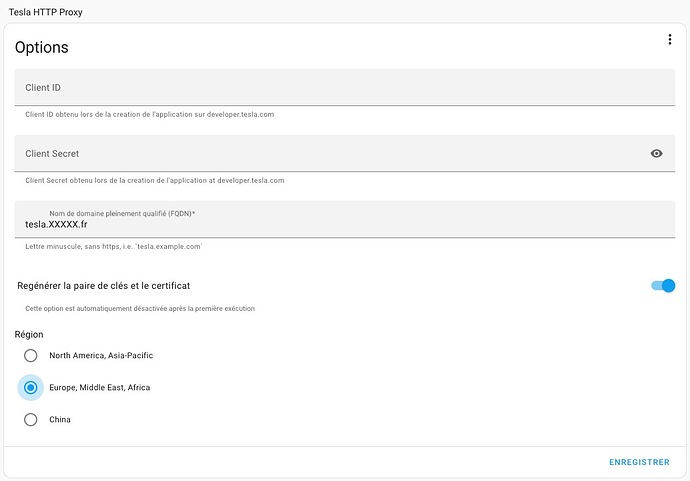Choose the China region option
Viewport: 690px width, 481px height.
click(30, 420)
